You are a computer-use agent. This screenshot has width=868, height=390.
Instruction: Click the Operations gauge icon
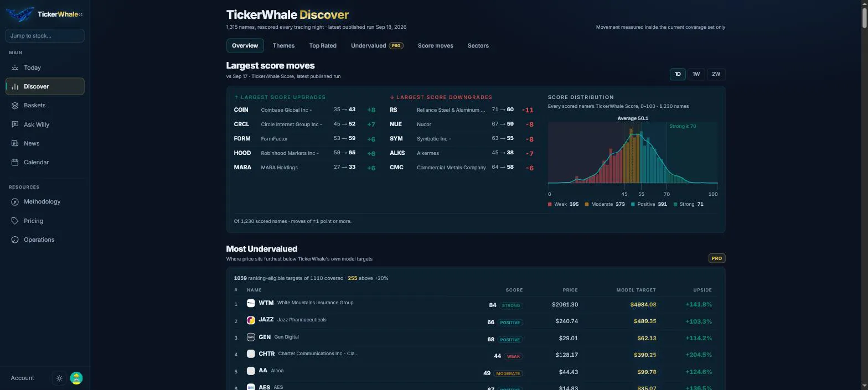(x=15, y=240)
